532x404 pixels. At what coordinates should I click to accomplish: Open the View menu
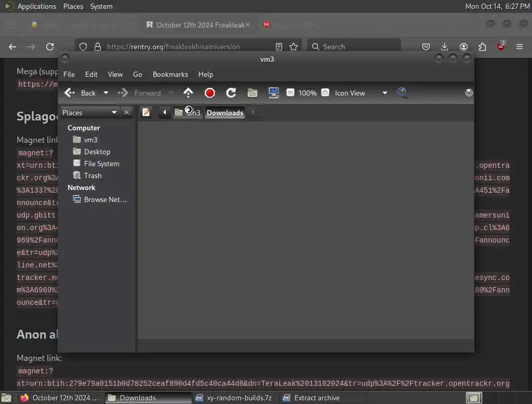click(115, 74)
